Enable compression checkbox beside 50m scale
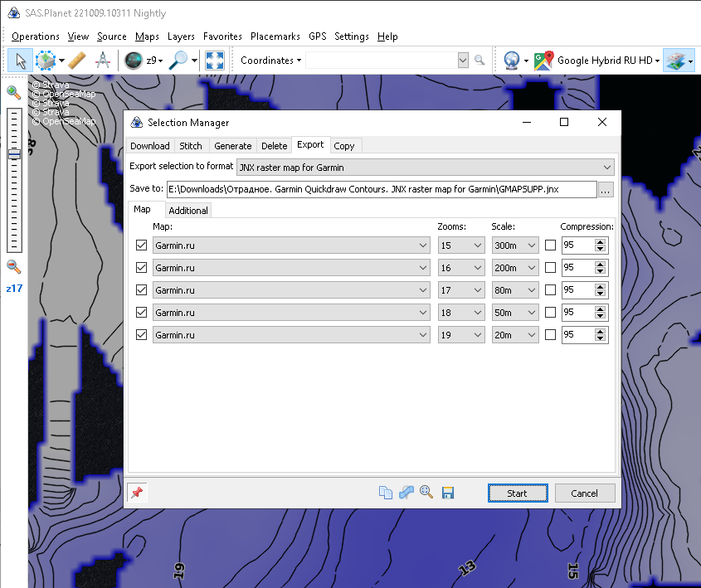The height and width of the screenshot is (588, 701). click(x=550, y=312)
